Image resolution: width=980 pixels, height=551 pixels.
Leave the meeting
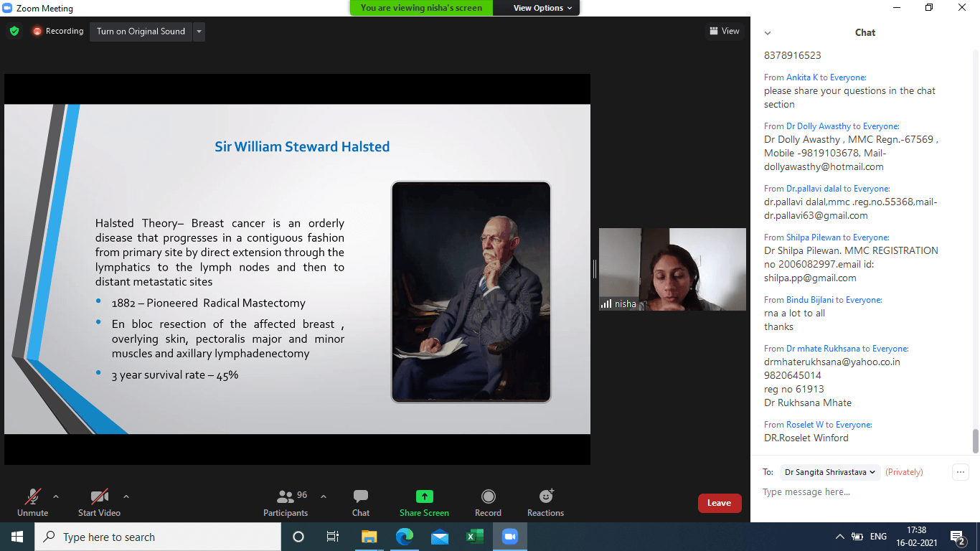coord(719,503)
